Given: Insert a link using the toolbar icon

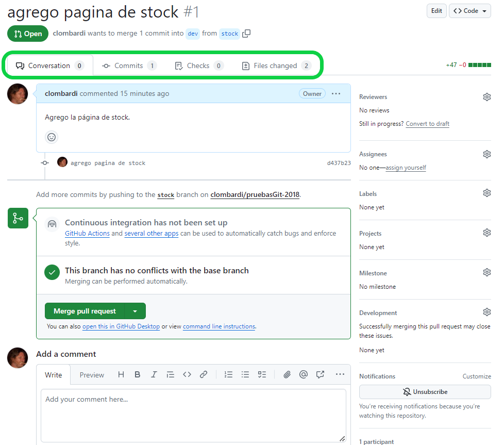Looking at the screenshot, I should (204, 375).
